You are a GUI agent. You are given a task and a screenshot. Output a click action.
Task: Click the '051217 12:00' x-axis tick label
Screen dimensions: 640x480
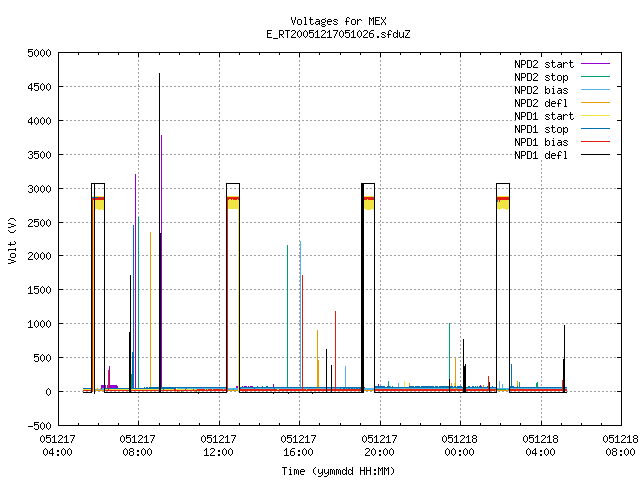[x=218, y=445]
